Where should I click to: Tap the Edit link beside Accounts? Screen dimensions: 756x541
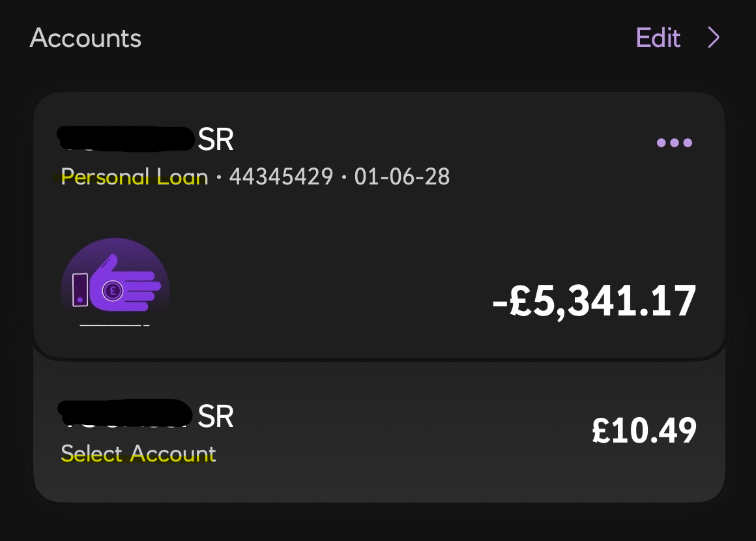(x=658, y=38)
